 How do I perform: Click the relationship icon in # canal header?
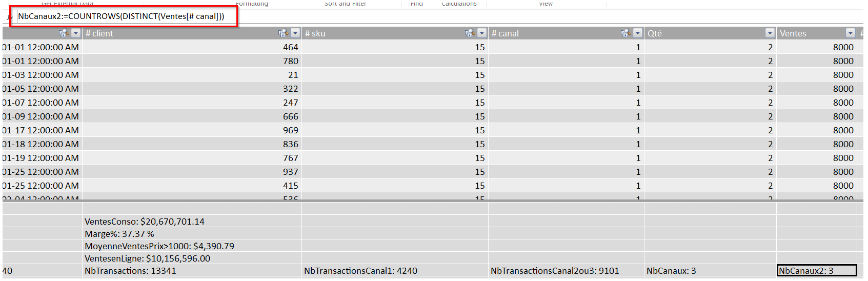[625, 33]
